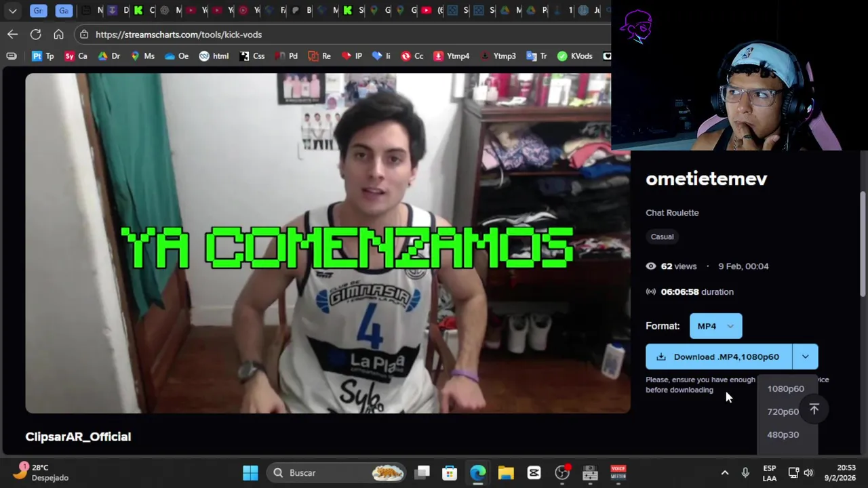Viewport: 868px width, 488px height.
Task: Click the microphone tray icon
Action: coord(745,472)
